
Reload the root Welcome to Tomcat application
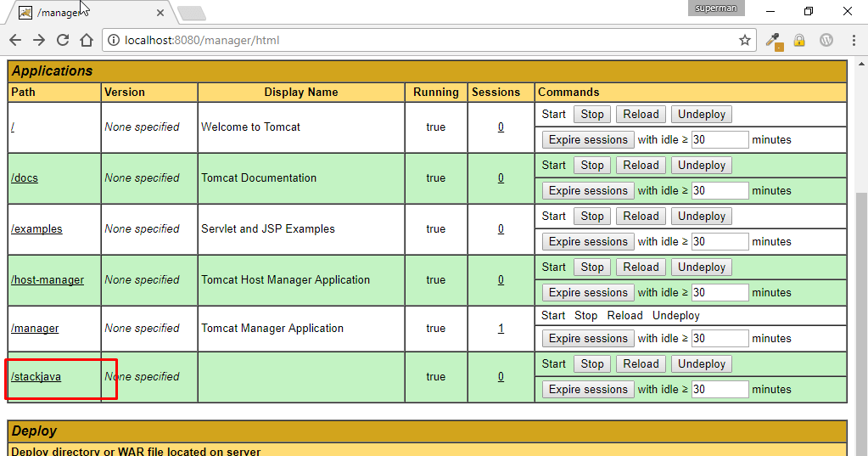[641, 114]
